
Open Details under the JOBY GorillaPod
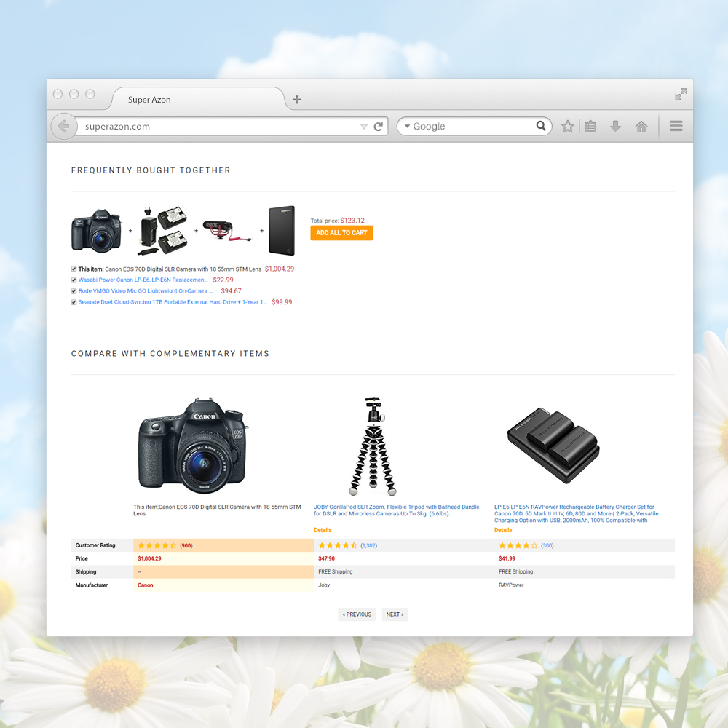click(323, 530)
